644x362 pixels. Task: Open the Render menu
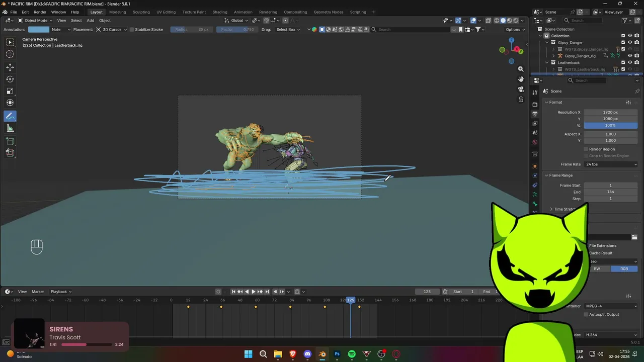[x=40, y=12]
